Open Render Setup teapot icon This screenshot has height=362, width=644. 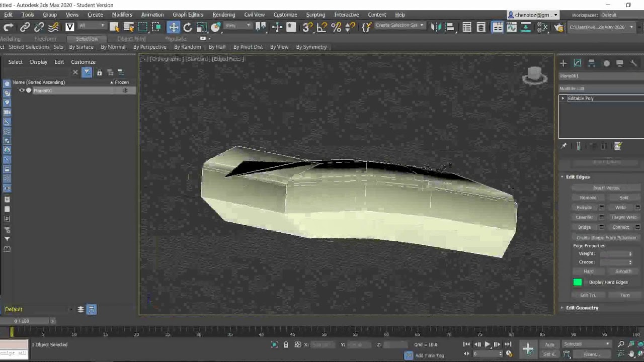(558, 27)
